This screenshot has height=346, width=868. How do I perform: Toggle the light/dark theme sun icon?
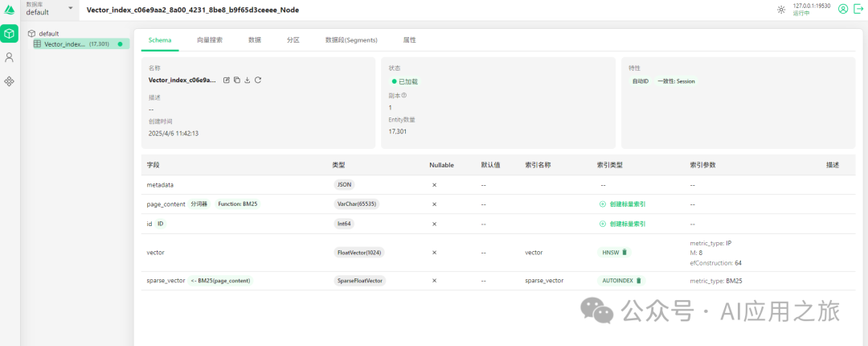pyautogui.click(x=781, y=10)
